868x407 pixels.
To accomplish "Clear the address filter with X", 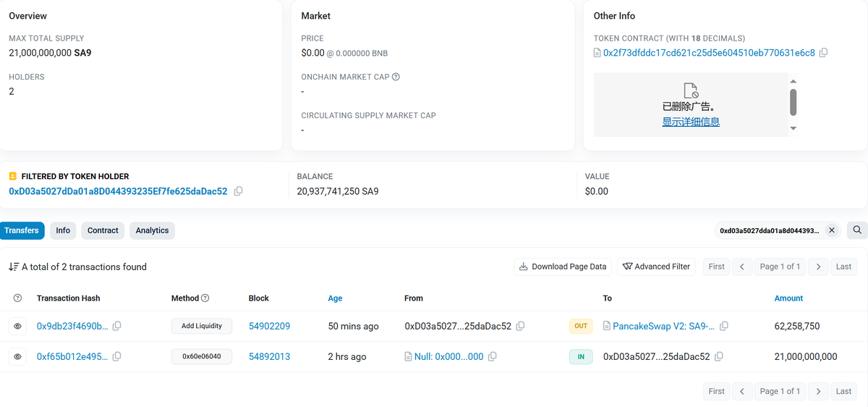I will (x=832, y=230).
